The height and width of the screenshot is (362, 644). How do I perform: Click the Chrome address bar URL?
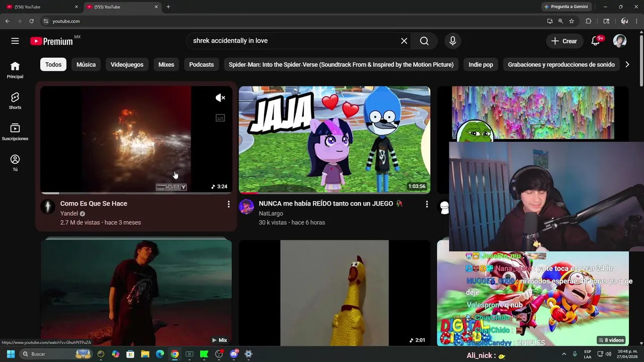[x=66, y=21]
